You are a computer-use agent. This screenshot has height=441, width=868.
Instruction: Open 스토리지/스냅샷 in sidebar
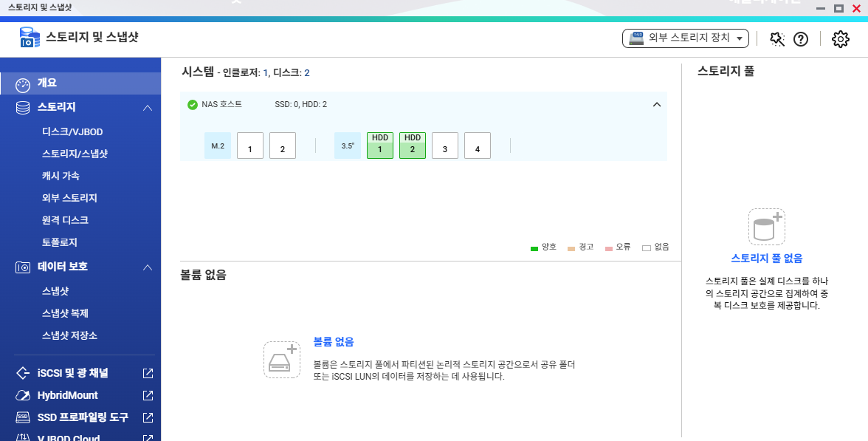75,154
